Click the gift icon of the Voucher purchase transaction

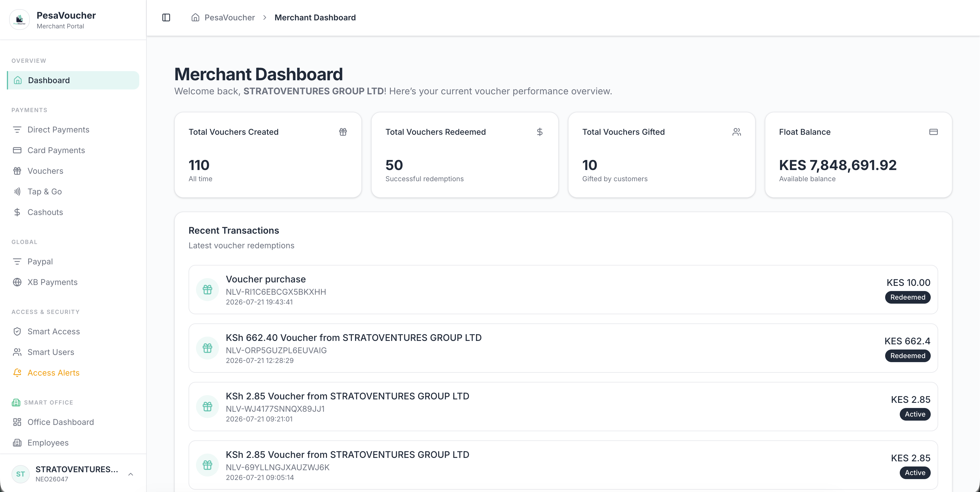(207, 290)
